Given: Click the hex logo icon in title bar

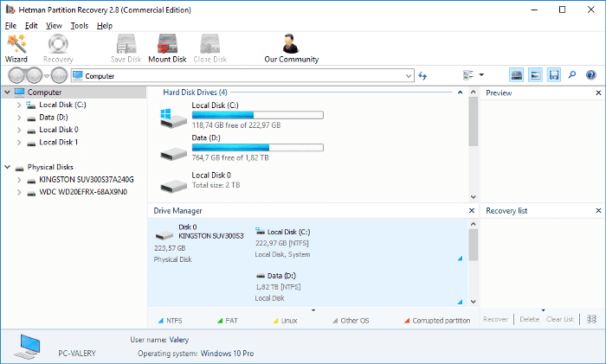Looking at the screenshot, I should tap(10, 10).
